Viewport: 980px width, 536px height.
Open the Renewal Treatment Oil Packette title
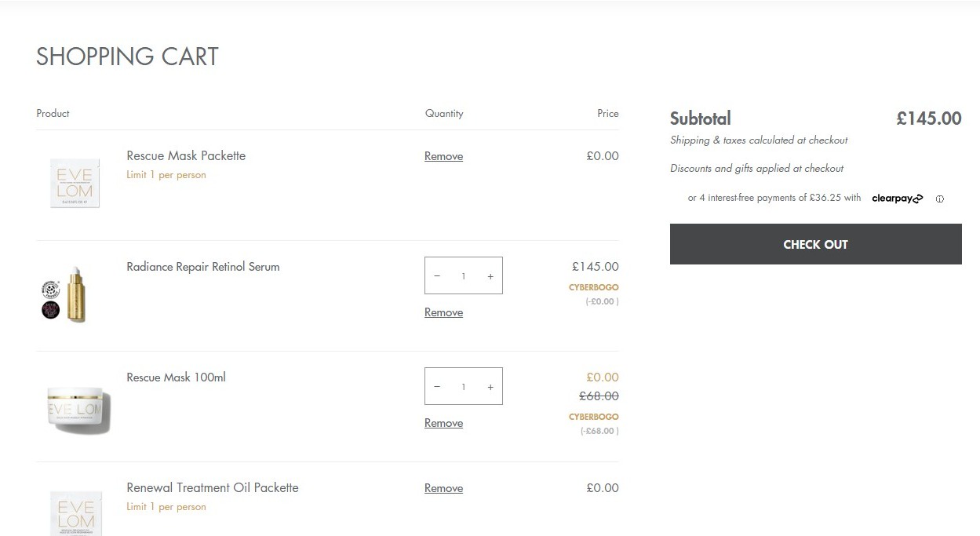pyautogui.click(x=212, y=488)
